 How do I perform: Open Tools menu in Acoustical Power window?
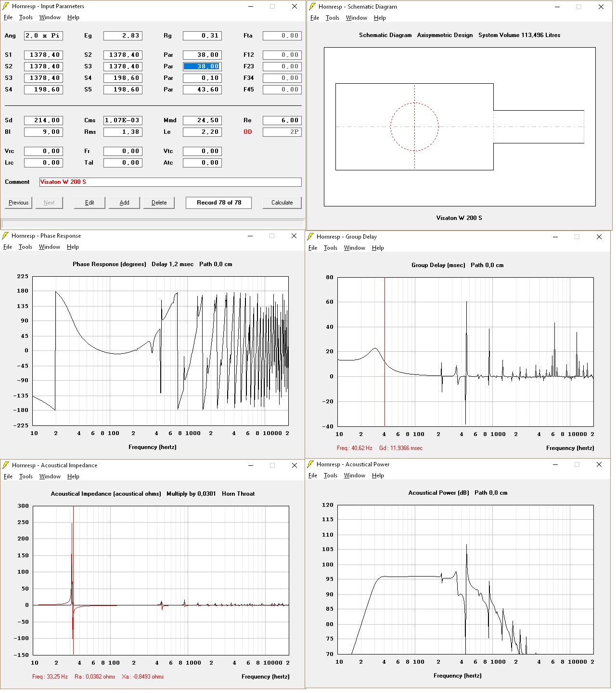[x=331, y=475]
